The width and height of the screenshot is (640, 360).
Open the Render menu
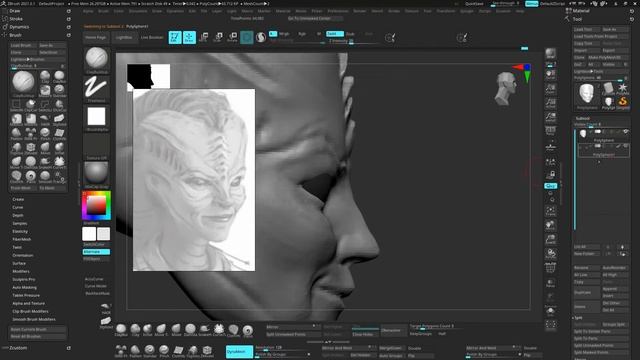(x=360, y=11)
